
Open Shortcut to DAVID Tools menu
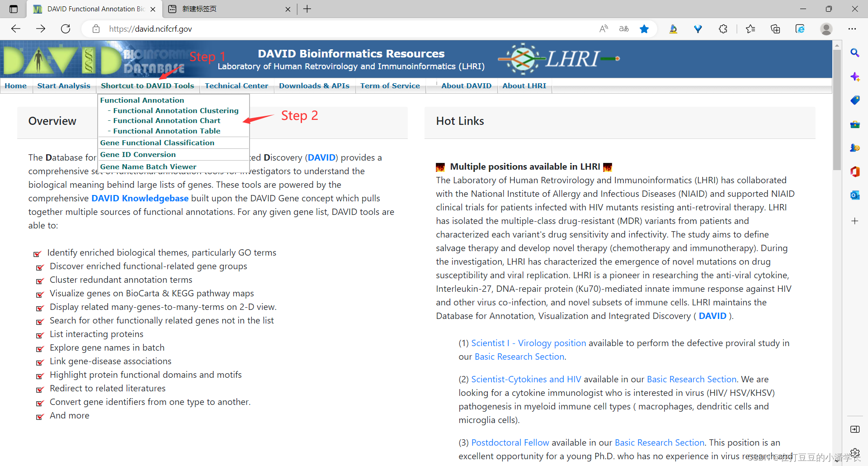point(147,86)
